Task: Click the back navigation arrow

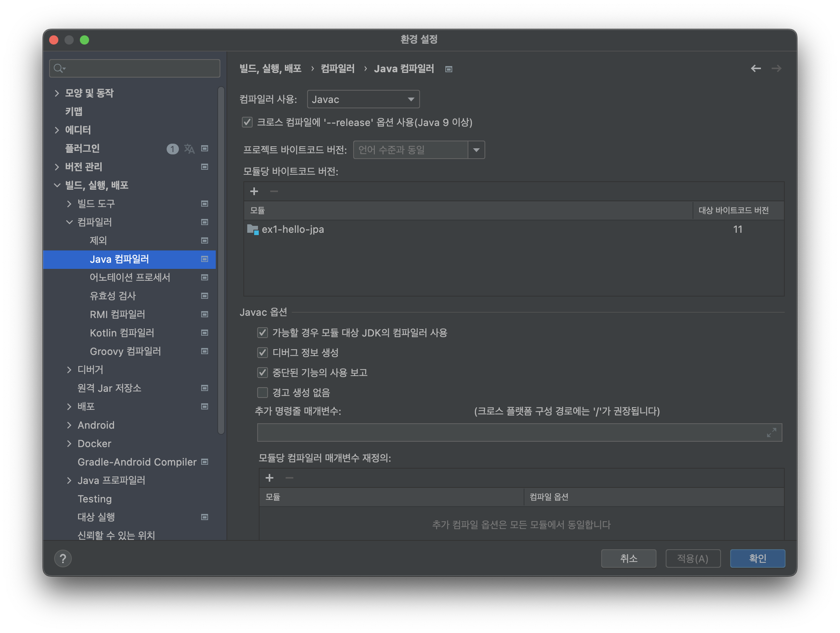Action: (x=756, y=68)
